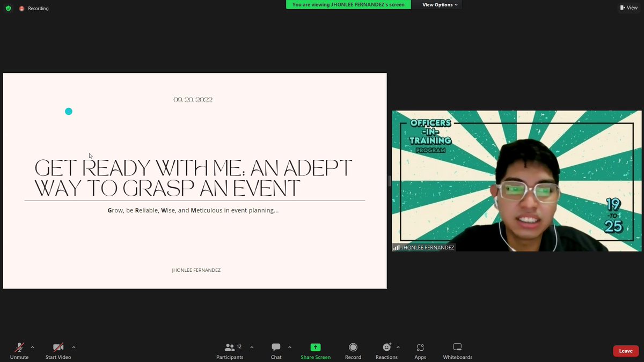Open audio options arrow beside Unmute
Viewport: 644px width, 362px height.
(33, 348)
